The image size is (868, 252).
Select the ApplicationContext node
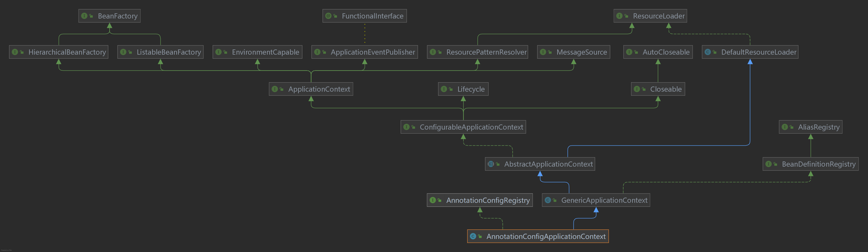coord(311,89)
